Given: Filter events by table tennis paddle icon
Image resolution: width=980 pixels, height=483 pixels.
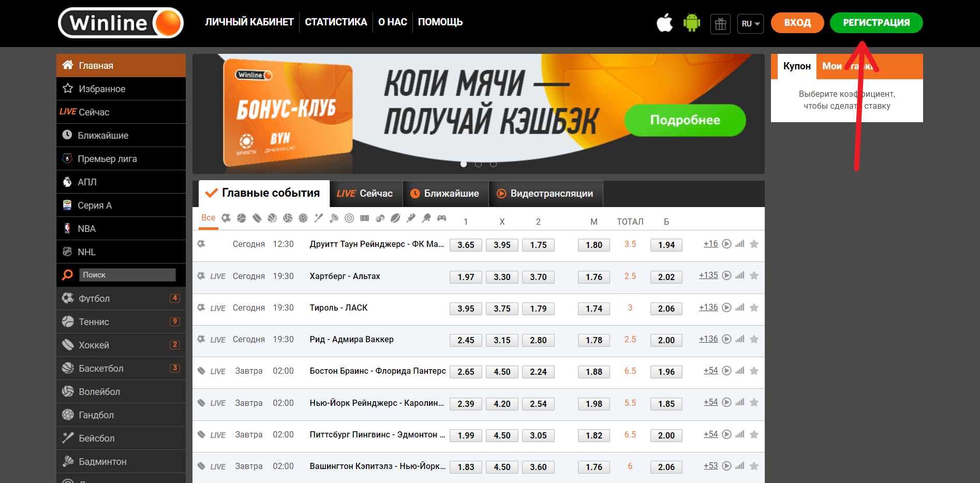Looking at the screenshot, I should (426, 218).
